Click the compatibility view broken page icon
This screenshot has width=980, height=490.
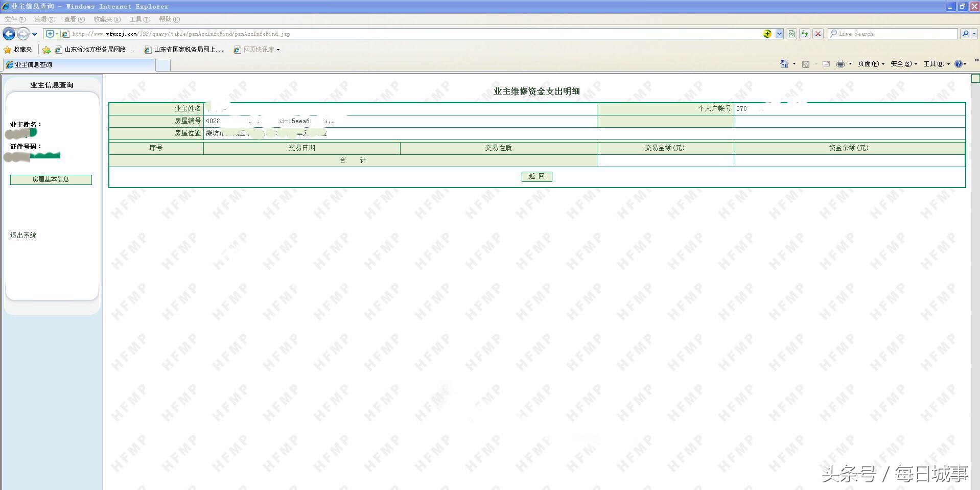point(791,34)
